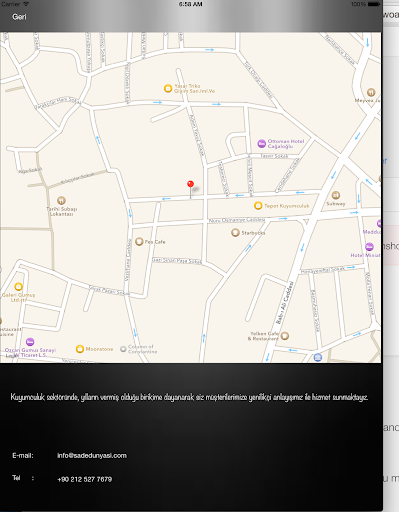This screenshot has width=399, height=512.
Task: Open the Yelken Cafe & Restaurant marker
Action: coord(284,336)
